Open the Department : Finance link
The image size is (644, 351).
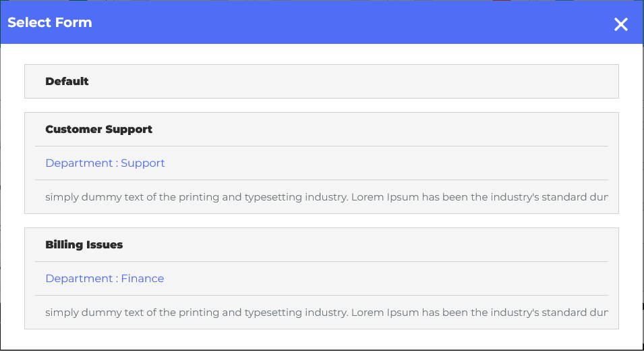[x=105, y=279]
